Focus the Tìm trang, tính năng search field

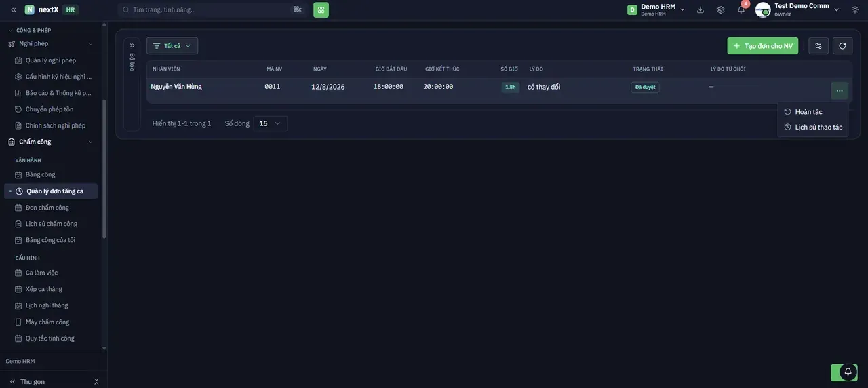click(x=212, y=9)
